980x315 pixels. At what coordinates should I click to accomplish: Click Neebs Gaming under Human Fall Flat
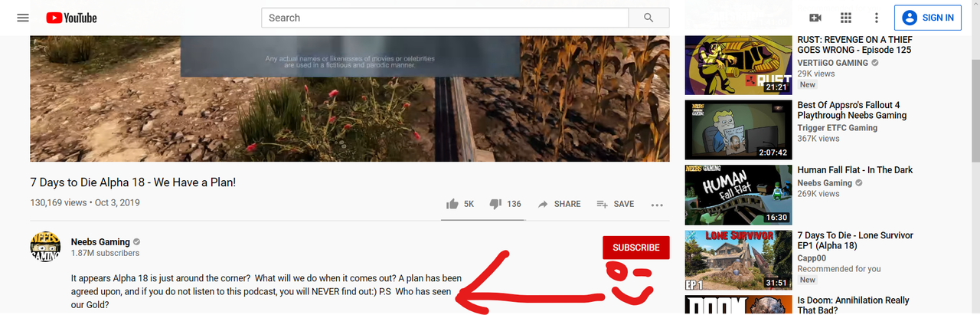(825, 183)
